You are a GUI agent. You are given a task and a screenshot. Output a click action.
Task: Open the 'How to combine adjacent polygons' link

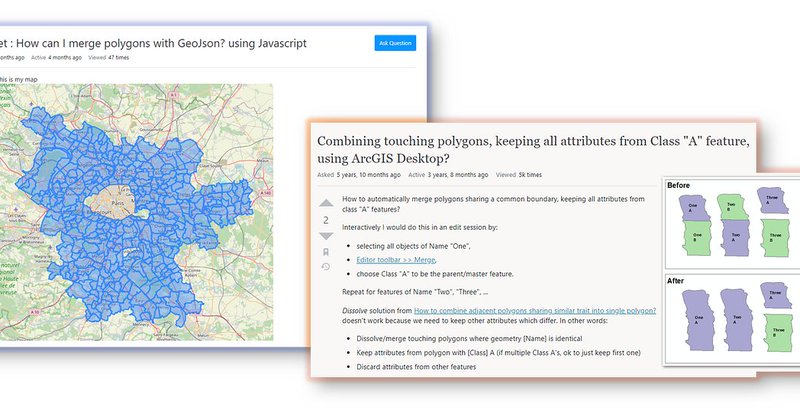[x=535, y=310]
